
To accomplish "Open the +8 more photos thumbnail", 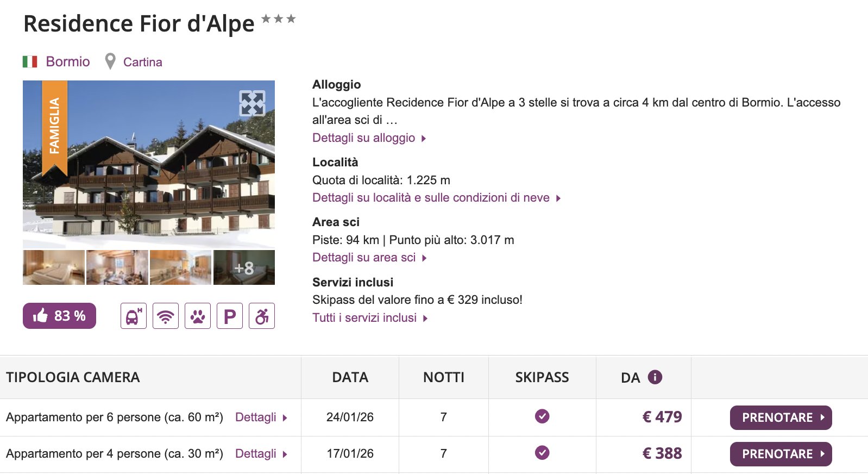I will 244,267.
